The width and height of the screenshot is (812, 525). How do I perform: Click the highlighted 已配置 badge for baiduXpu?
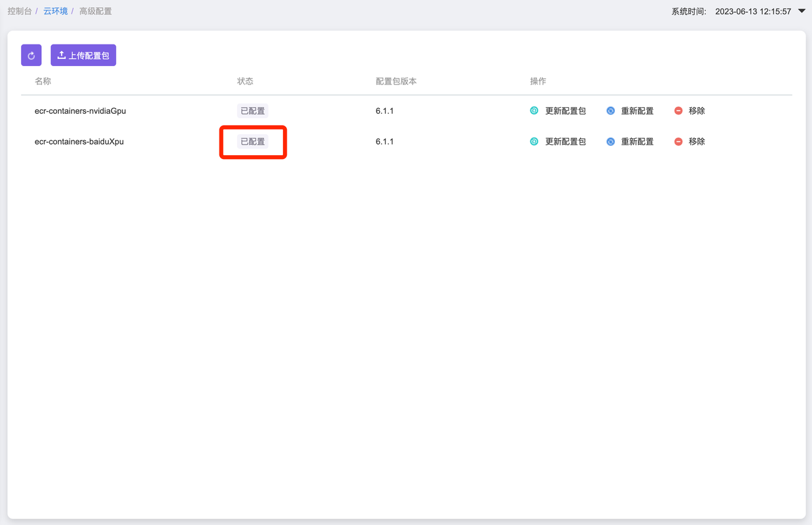[253, 141]
